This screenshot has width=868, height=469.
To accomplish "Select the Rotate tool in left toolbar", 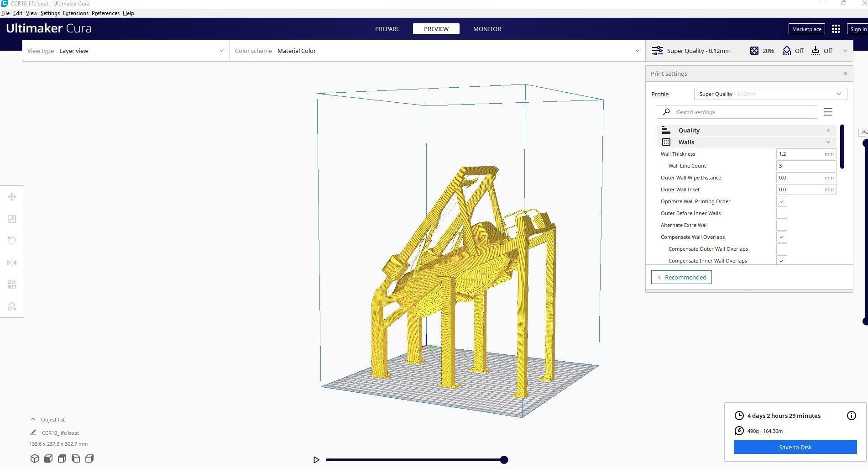I will click(12, 241).
